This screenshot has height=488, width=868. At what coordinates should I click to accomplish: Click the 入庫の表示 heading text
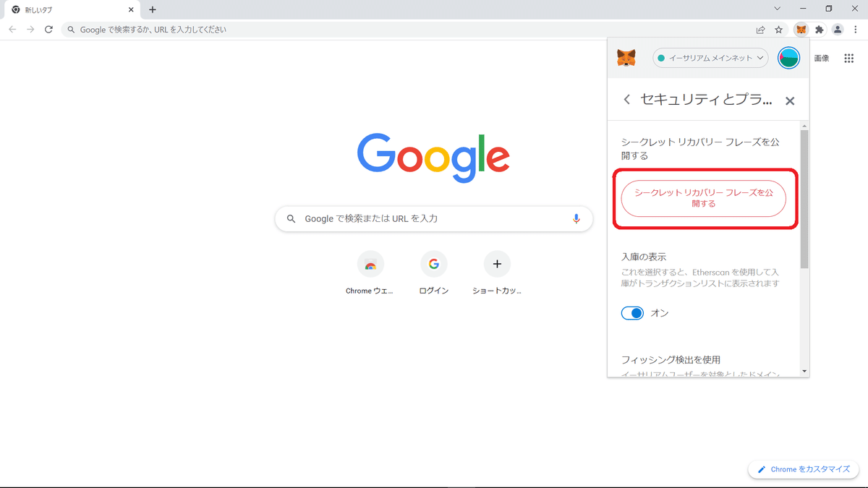tap(644, 257)
